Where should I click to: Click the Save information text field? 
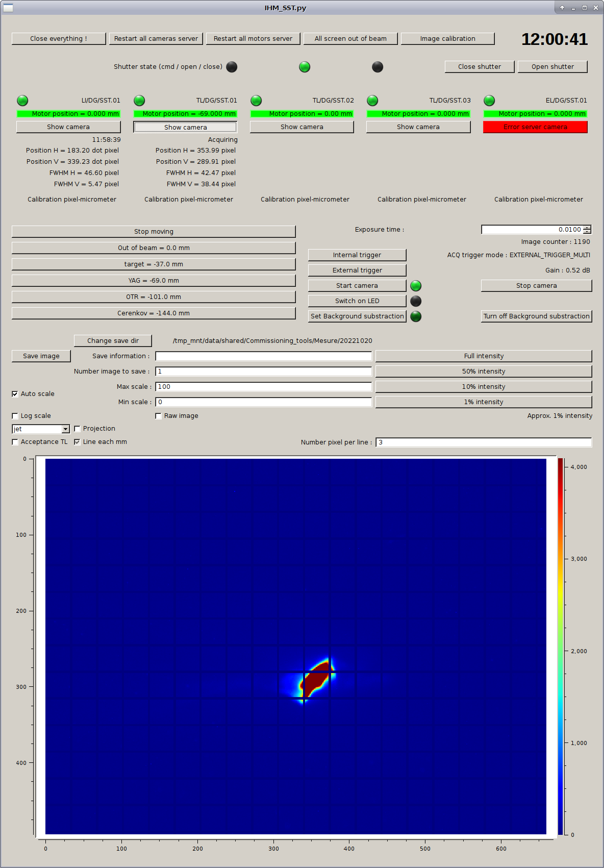pos(263,356)
